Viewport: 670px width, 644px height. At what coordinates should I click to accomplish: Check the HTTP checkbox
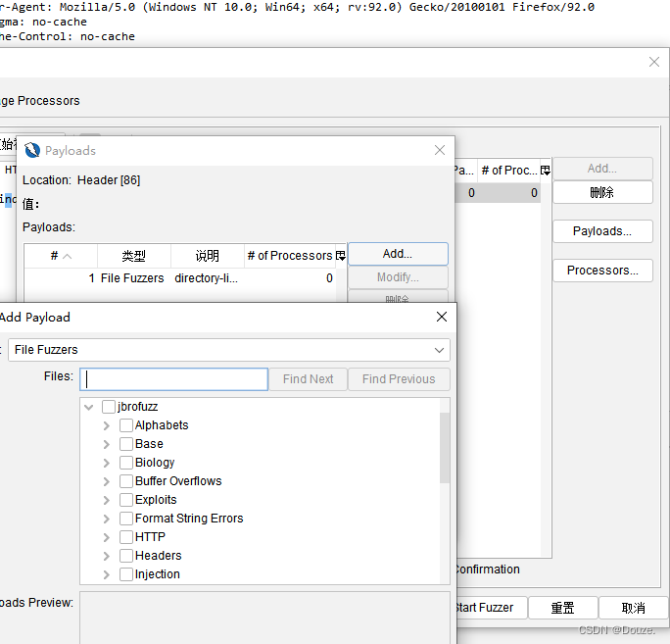coord(126,537)
